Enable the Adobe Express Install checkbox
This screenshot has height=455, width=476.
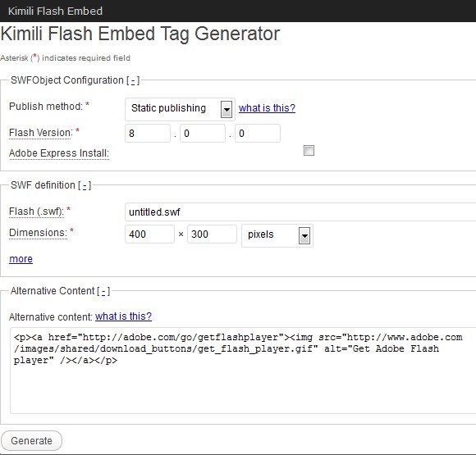pos(309,151)
